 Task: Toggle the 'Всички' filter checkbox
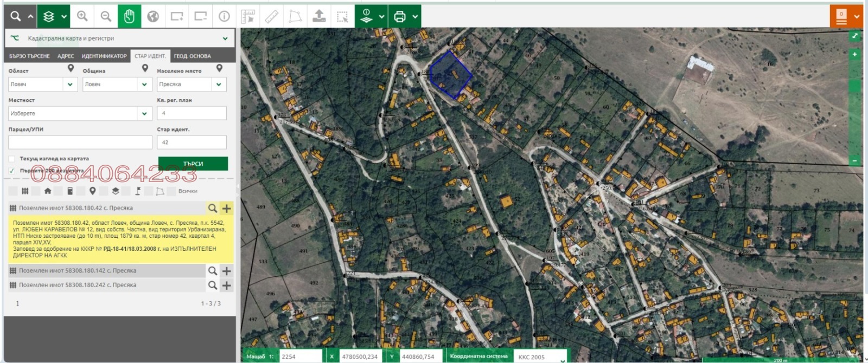coord(171,191)
